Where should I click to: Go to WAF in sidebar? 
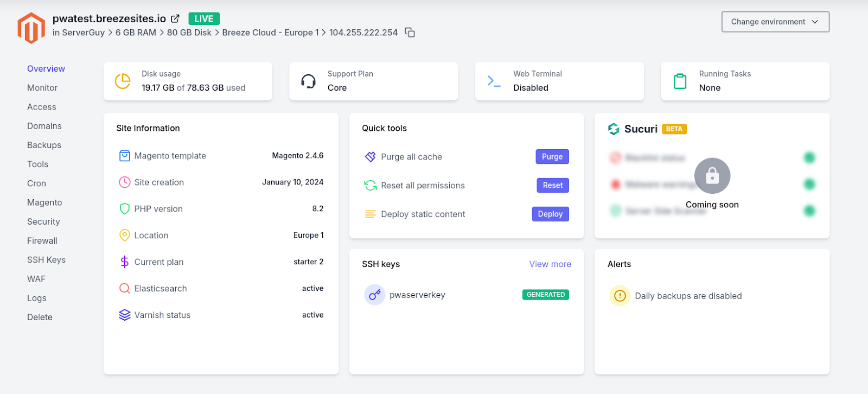click(x=36, y=279)
